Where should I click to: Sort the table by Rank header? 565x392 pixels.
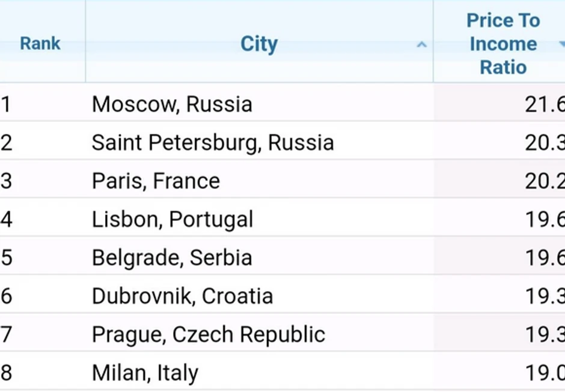click(x=40, y=44)
